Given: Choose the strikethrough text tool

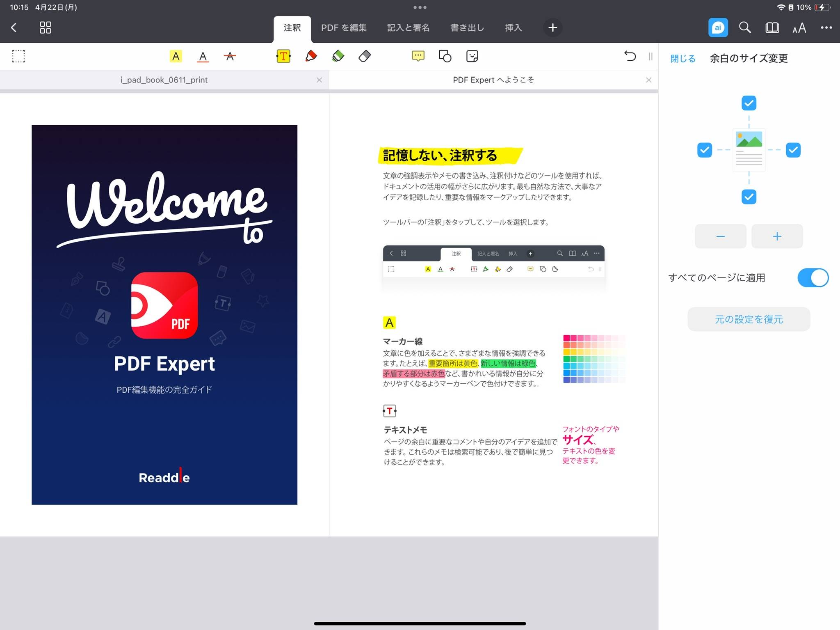Looking at the screenshot, I should [x=230, y=56].
